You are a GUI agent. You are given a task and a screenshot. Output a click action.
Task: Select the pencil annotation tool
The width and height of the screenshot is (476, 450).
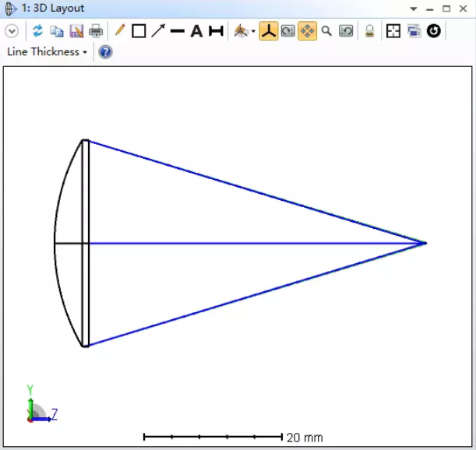[119, 31]
